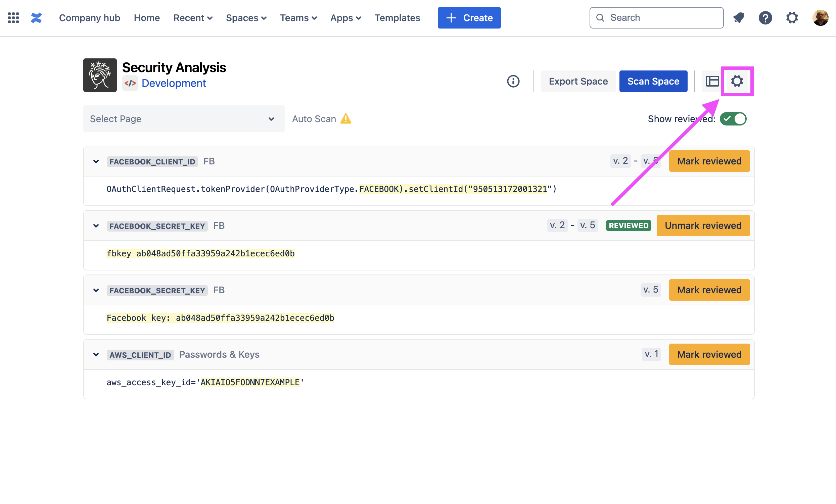Click the Security Analysis heading
The height and width of the screenshot is (504, 836).
174,67
